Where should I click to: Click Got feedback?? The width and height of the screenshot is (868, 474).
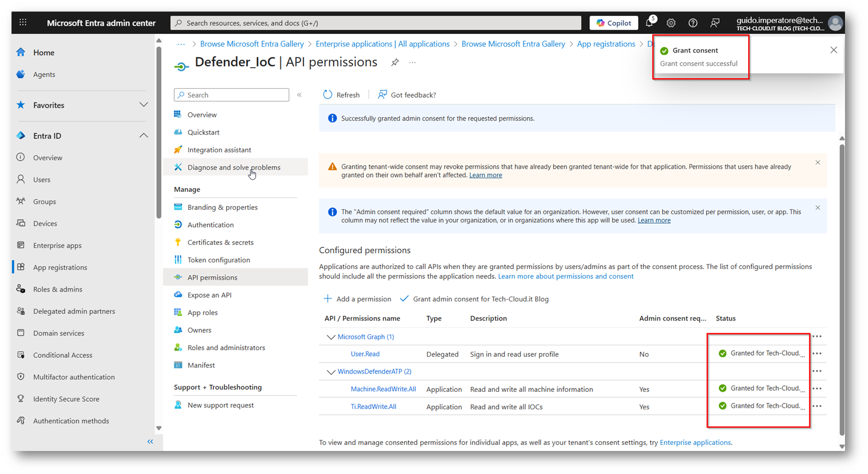click(x=407, y=95)
